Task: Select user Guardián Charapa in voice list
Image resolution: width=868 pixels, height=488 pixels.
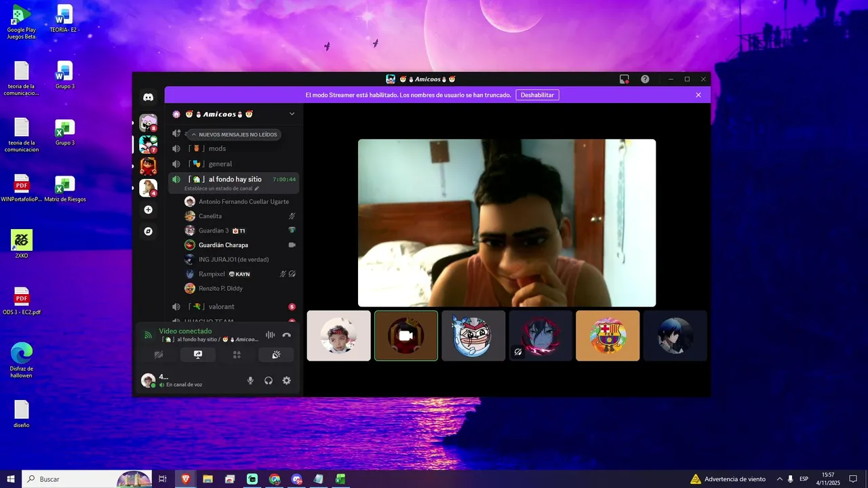Action: (240, 245)
